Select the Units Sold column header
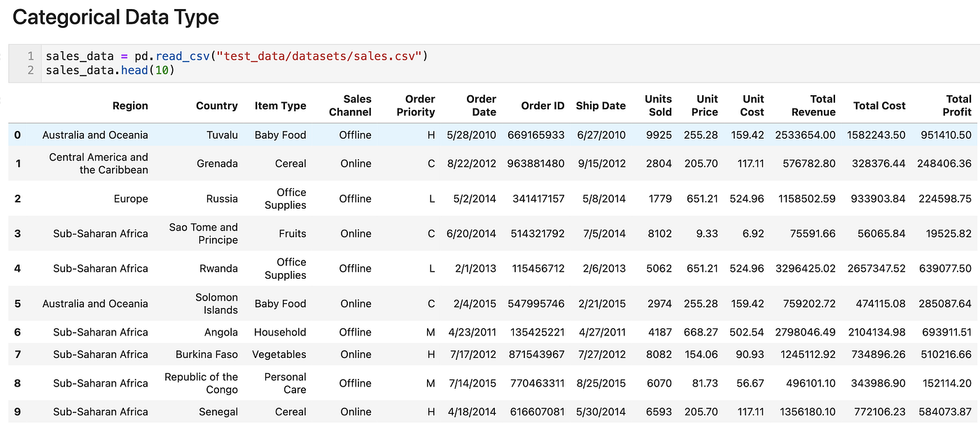The width and height of the screenshot is (980, 423). click(659, 106)
